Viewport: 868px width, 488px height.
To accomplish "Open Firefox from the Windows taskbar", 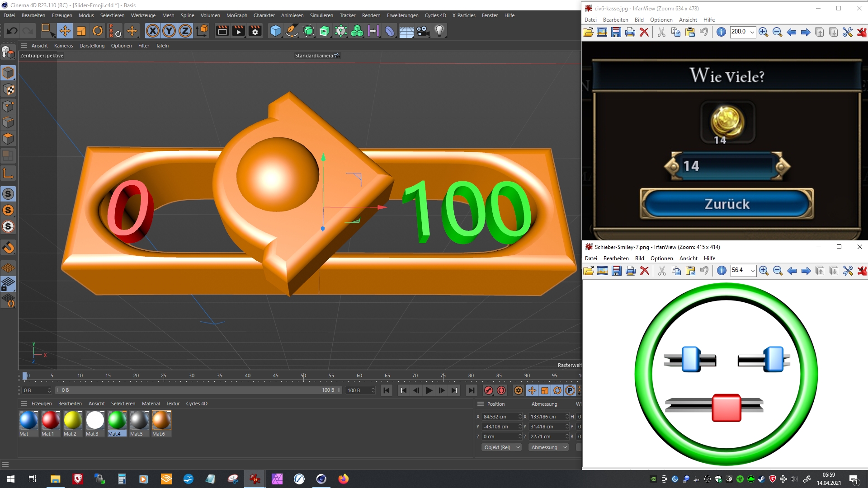I will (x=344, y=479).
